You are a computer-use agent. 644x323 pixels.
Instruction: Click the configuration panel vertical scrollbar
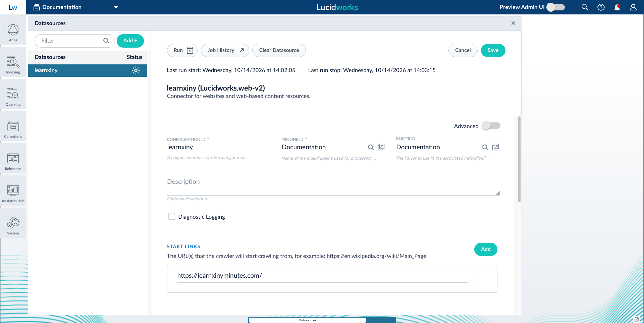point(519,159)
